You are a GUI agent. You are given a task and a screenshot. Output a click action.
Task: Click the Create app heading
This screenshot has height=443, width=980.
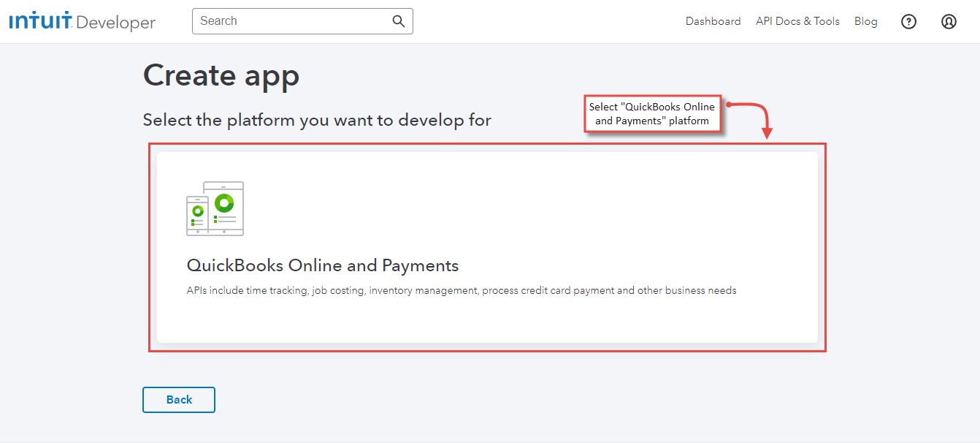coord(221,75)
